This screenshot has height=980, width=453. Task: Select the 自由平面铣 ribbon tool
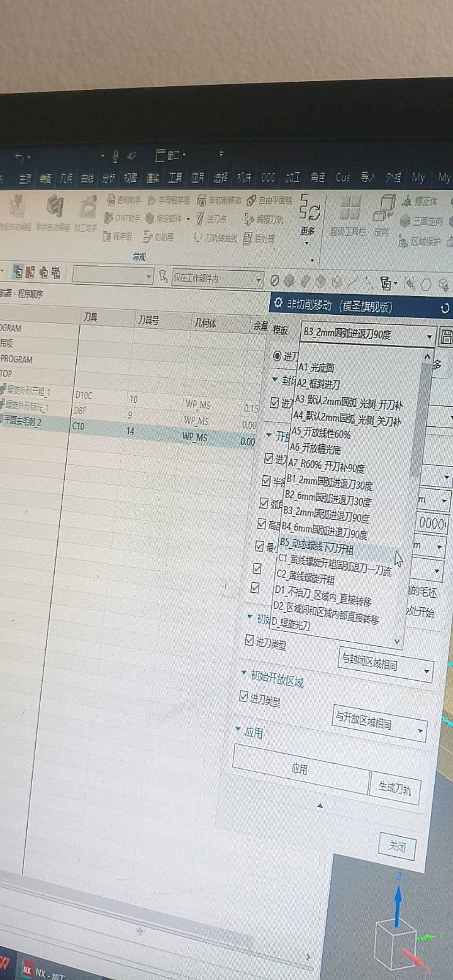pos(270,200)
